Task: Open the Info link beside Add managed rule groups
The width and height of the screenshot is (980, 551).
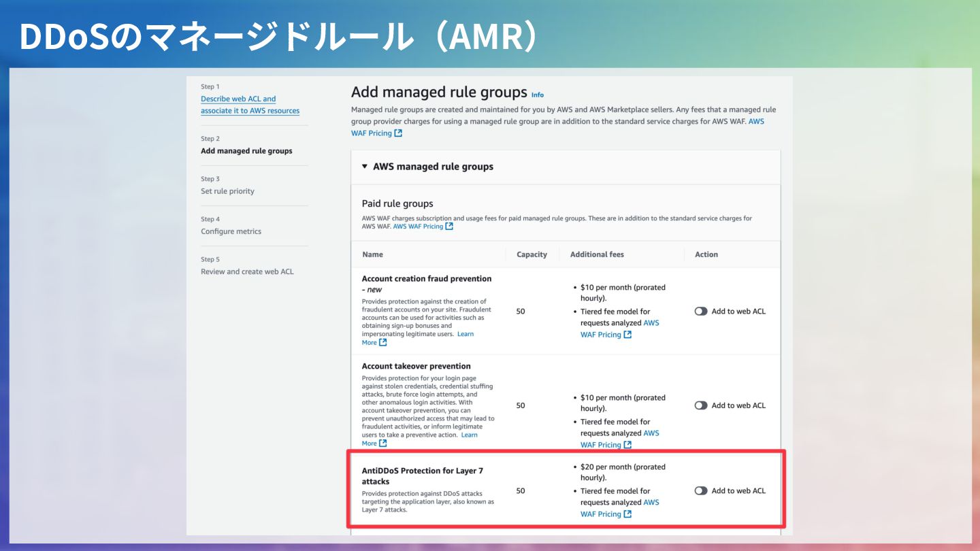Action: pyautogui.click(x=538, y=95)
